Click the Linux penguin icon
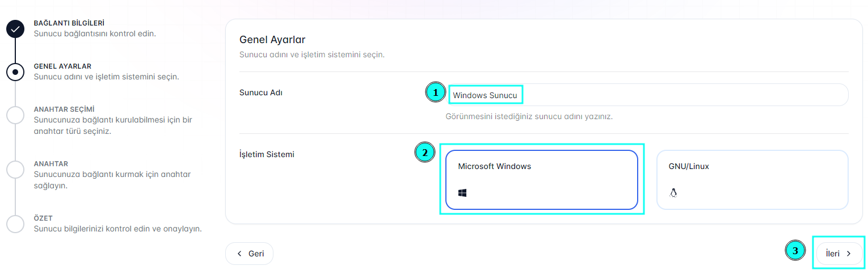Viewport: 868px width, 274px height. coord(673,193)
